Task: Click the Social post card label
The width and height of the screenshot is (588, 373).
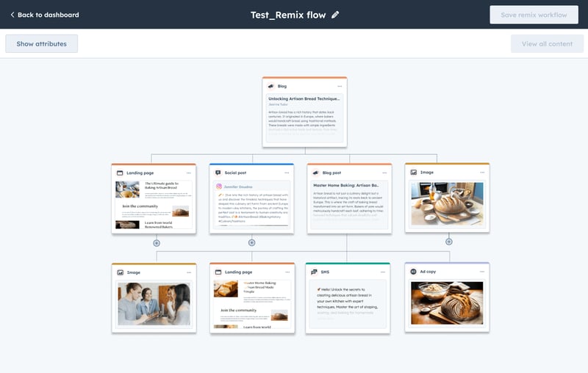Action: click(x=235, y=173)
